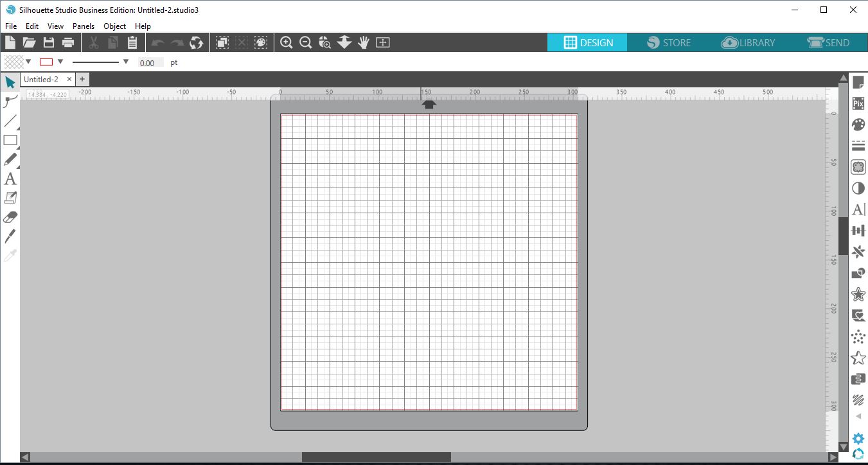Viewport: 868px width, 465px height.
Task: Open the Help menu
Action: coord(143,26)
